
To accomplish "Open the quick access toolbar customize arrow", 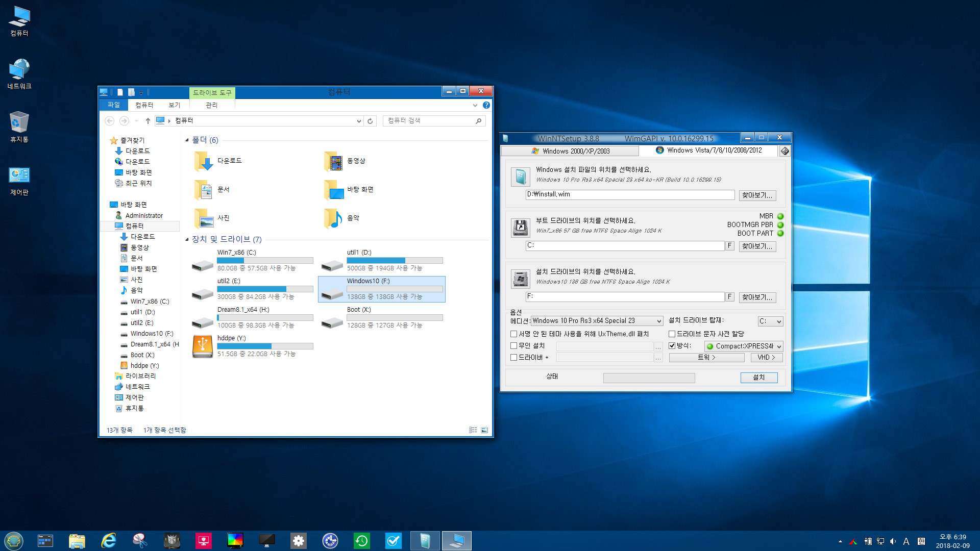I will 141,93.
